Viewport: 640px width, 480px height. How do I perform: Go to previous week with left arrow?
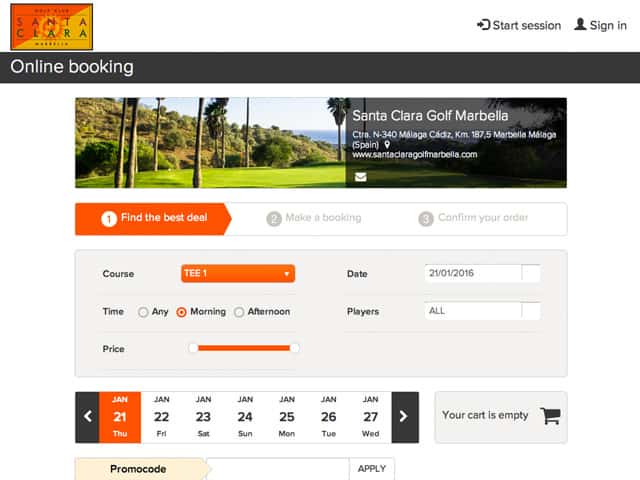tap(87, 417)
